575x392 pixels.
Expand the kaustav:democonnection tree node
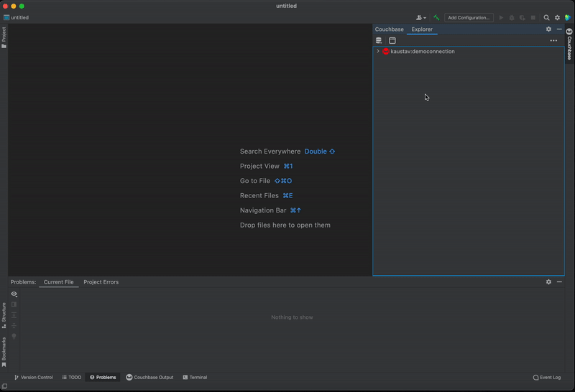[378, 51]
